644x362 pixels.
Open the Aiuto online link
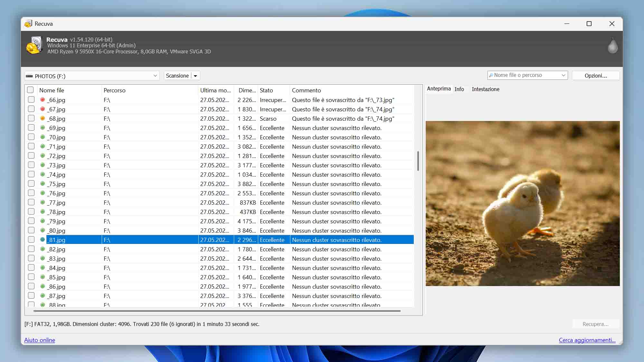click(x=39, y=340)
